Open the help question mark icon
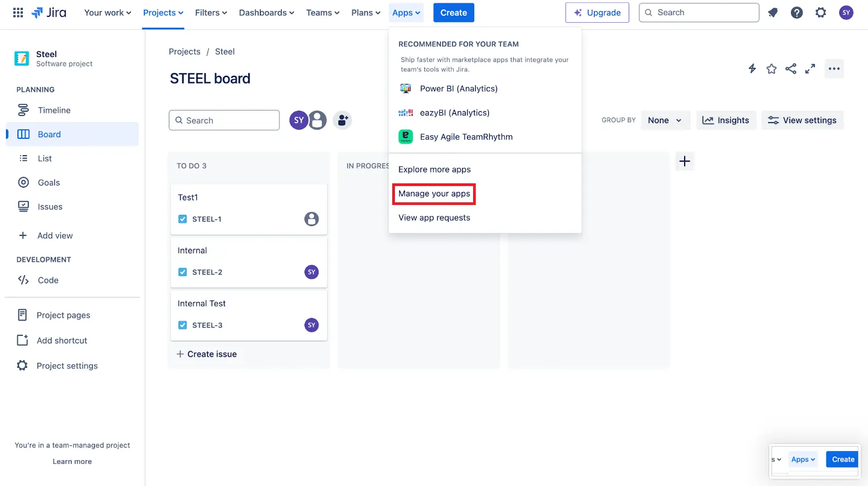This screenshot has width=868, height=486. [x=796, y=12]
